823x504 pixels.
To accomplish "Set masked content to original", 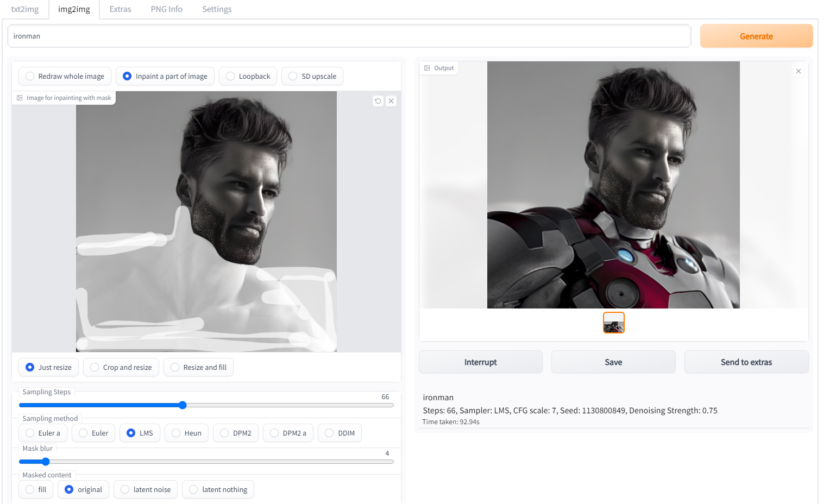I will point(83,489).
